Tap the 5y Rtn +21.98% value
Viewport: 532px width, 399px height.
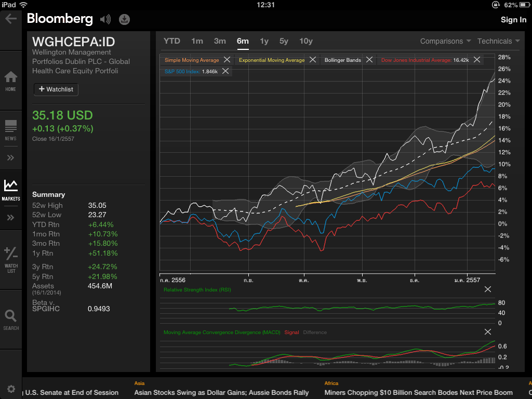tap(102, 276)
